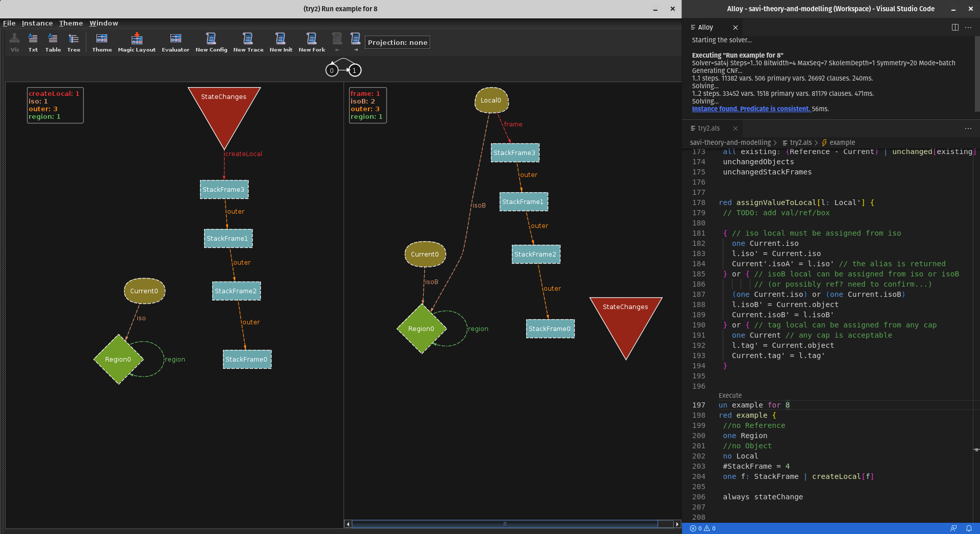Step forward with the right arrow icon
980x534 pixels.
coord(356,42)
